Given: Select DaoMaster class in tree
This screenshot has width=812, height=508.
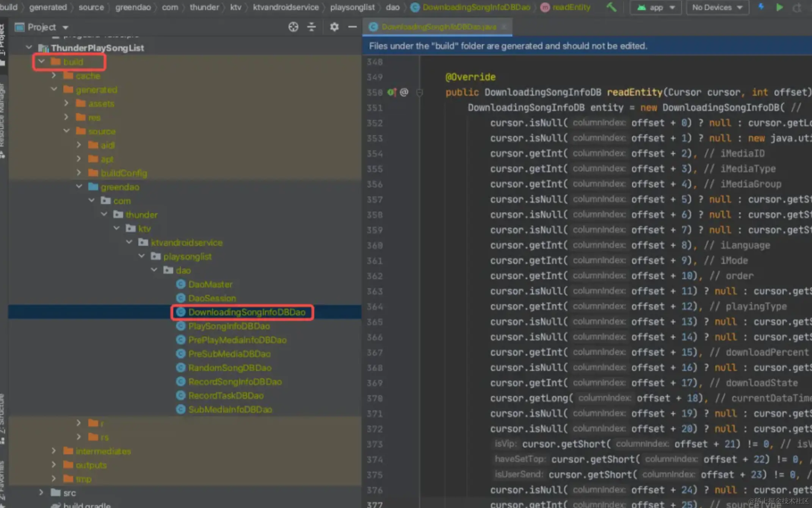Looking at the screenshot, I should click(x=210, y=284).
